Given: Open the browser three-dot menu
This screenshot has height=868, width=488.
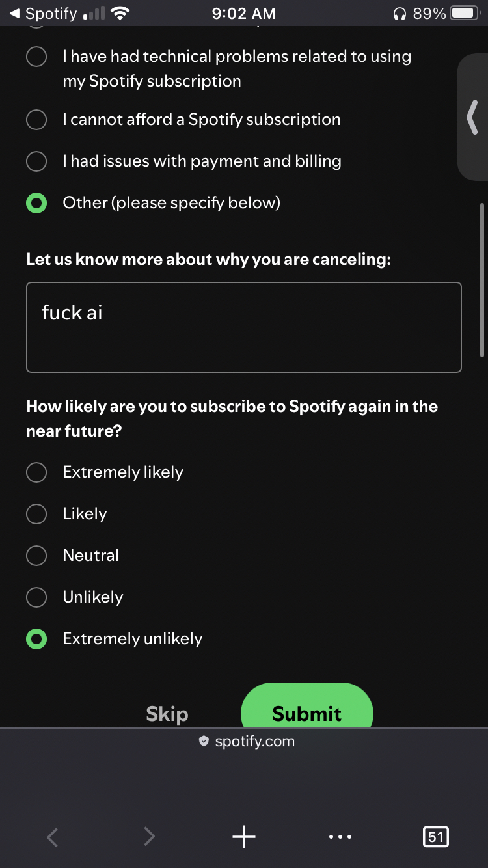Looking at the screenshot, I should (340, 837).
